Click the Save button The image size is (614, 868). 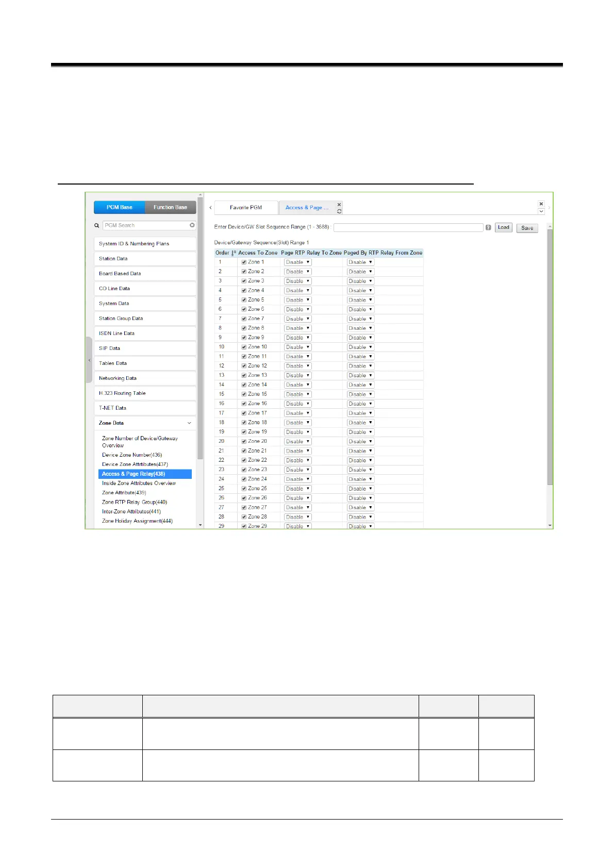527,228
